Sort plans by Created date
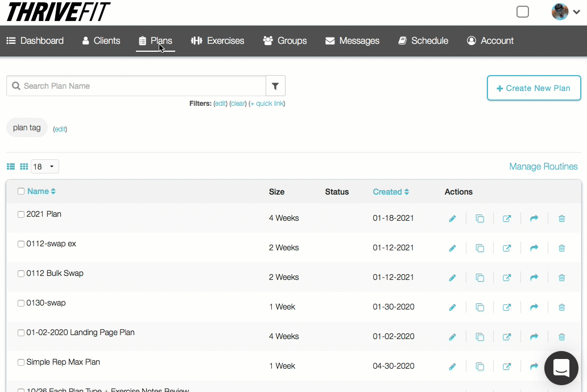Image resolution: width=587 pixels, height=392 pixels. pyautogui.click(x=391, y=192)
